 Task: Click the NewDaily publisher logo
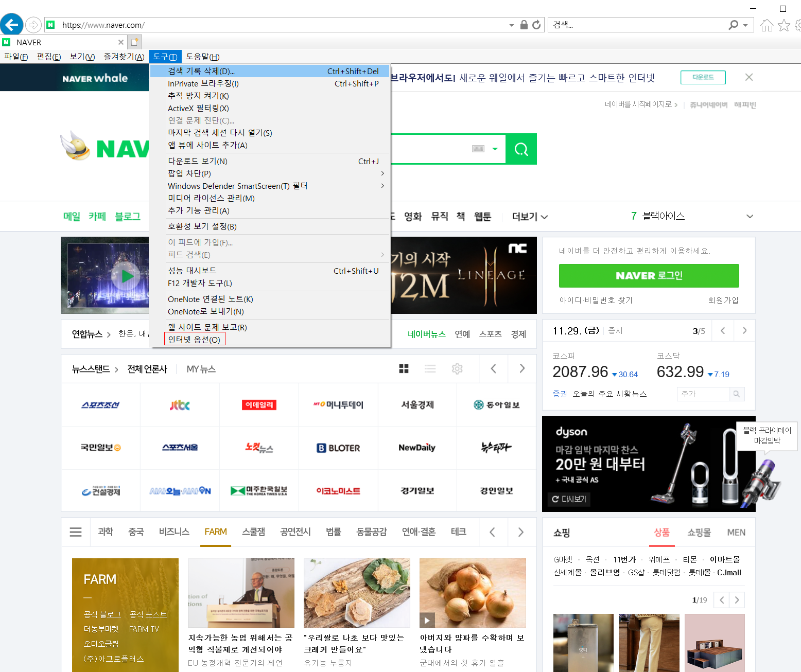pyautogui.click(x=417, y=448)
